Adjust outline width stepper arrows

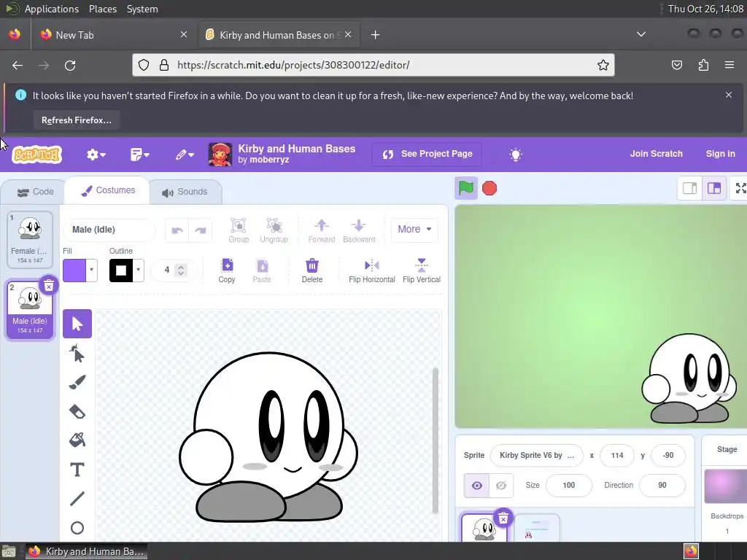181,270
